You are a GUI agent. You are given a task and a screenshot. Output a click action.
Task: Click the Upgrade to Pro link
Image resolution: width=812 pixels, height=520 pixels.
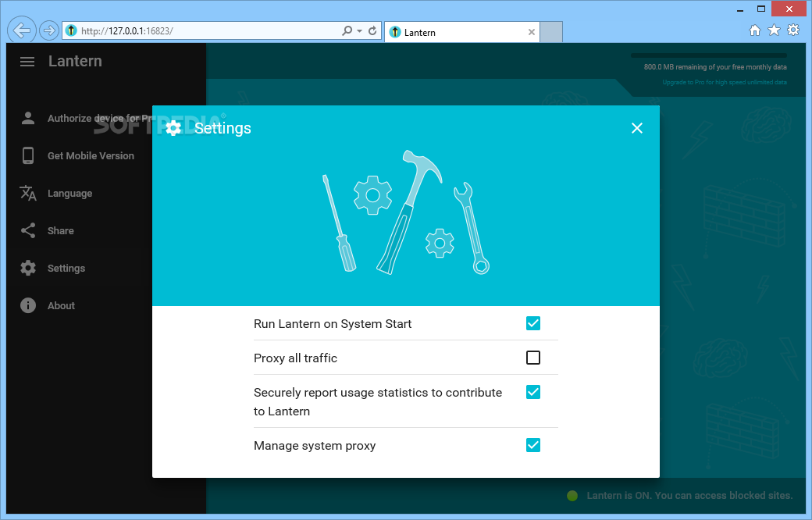(725, 82)
